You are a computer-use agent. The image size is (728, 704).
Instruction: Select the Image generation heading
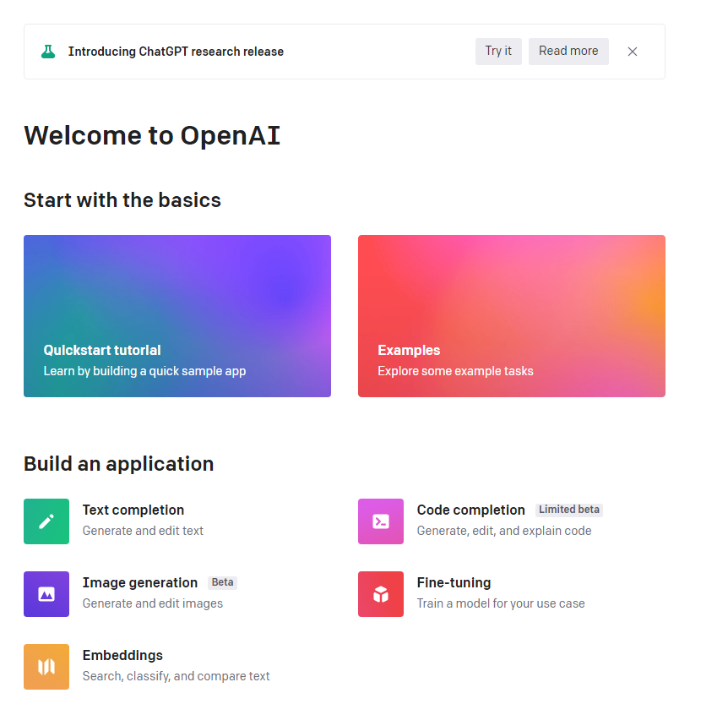(x=140, y=582)
